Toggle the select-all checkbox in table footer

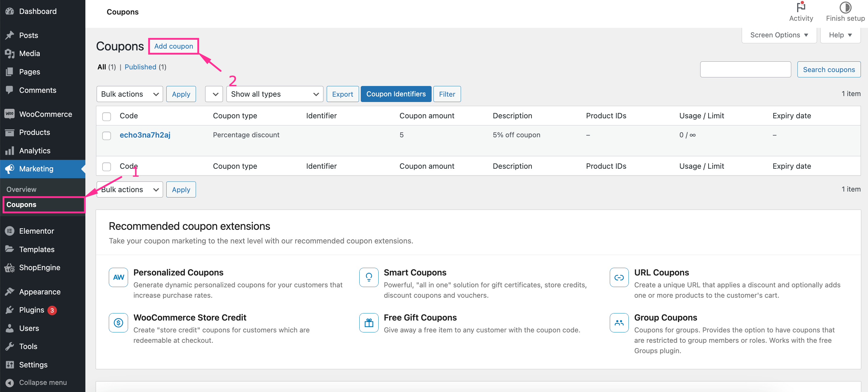pos(106,167)
